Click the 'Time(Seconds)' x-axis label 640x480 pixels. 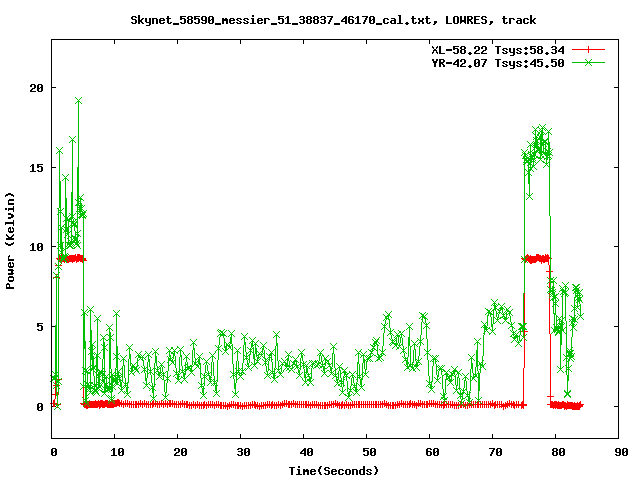click(x=333, y=471)
